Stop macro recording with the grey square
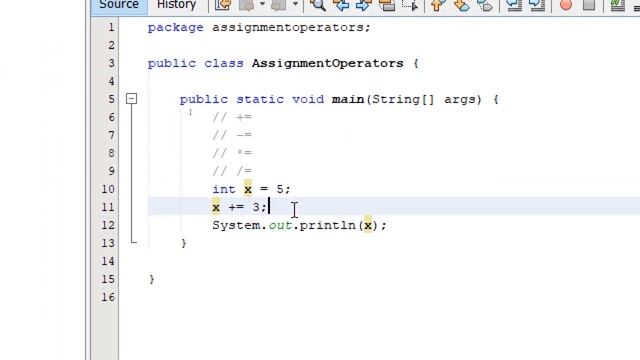Image resolution: width=640 pixels, height=360 pixels. pyautogui.click(x=589, y=5)
